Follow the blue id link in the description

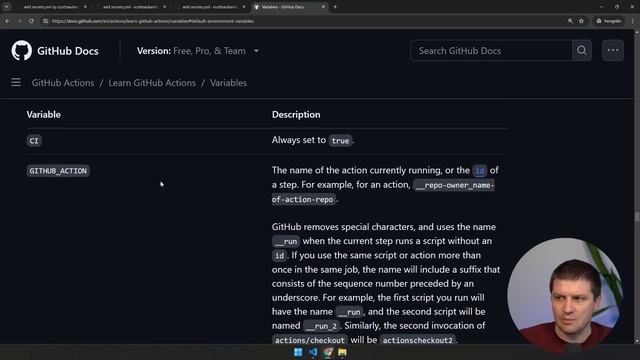tap(480, 171)
